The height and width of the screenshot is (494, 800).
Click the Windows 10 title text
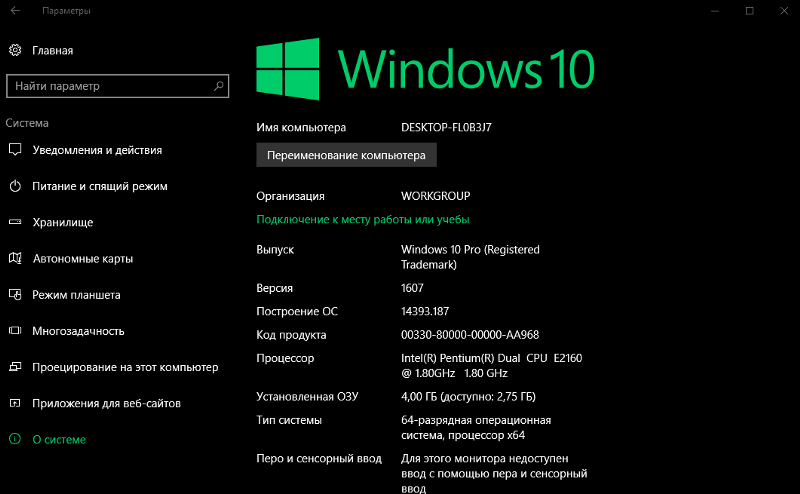pos(466,69)
